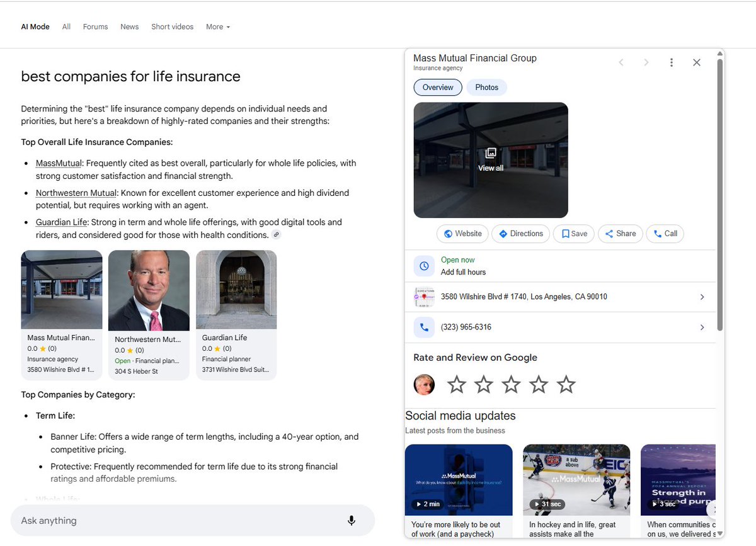Click Add full hours

(463, 272)
